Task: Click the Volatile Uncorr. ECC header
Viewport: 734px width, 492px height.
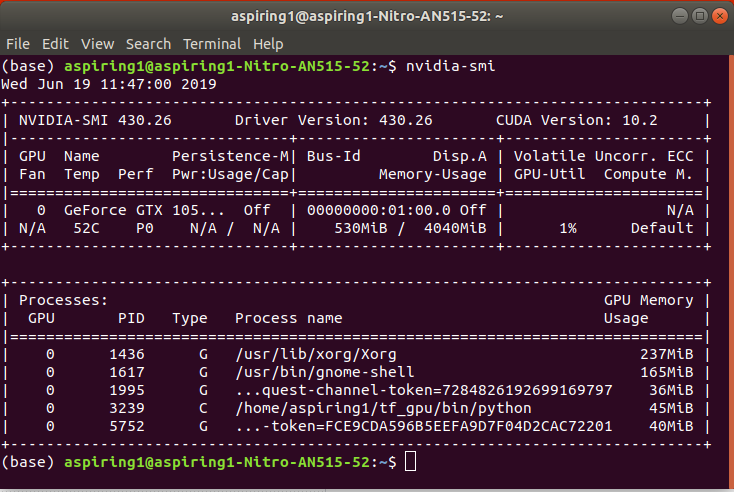Action: pyautogui.click(x=603, y=156)
